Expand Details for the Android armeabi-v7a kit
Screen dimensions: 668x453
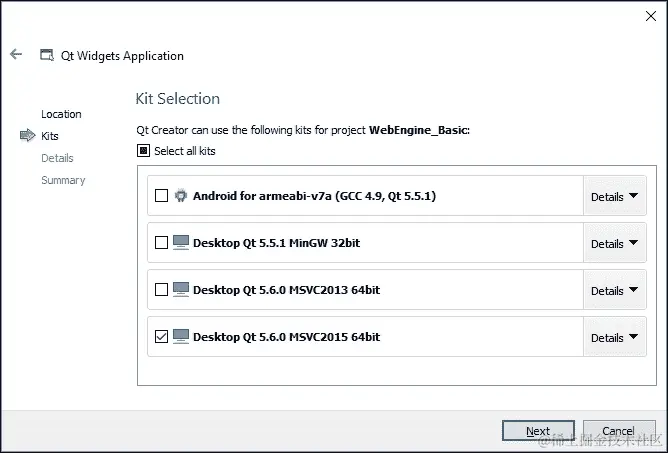click(614, 196)
